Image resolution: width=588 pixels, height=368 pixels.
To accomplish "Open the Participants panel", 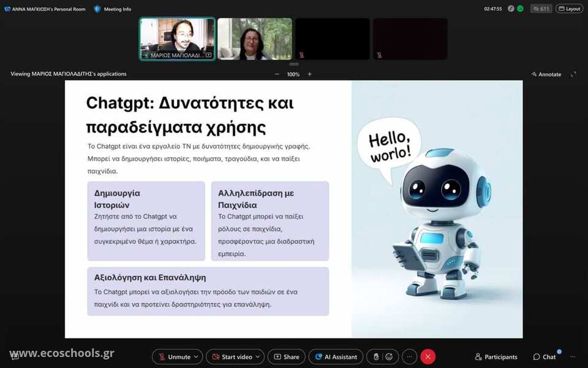I will (496, 357).
